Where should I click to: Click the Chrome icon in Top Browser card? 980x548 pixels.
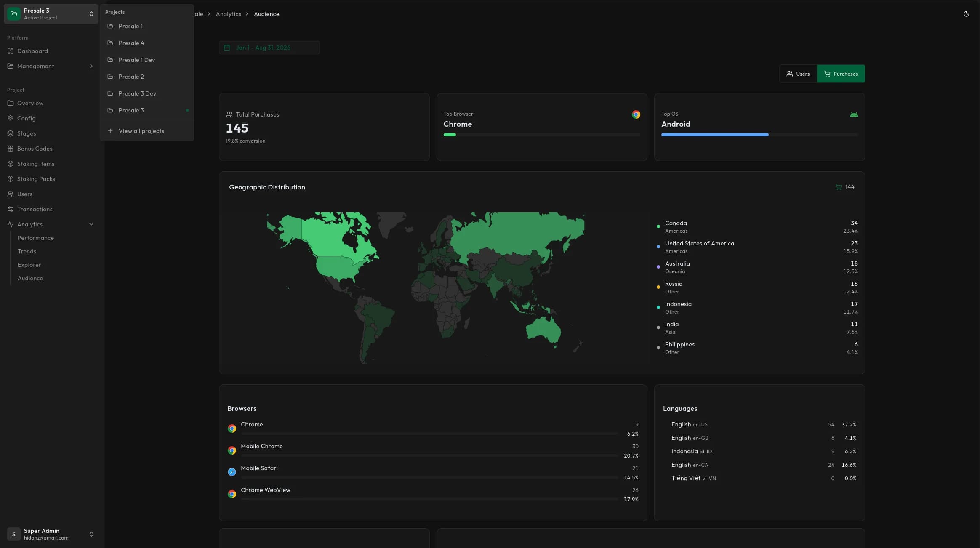[x=636, y=114]
